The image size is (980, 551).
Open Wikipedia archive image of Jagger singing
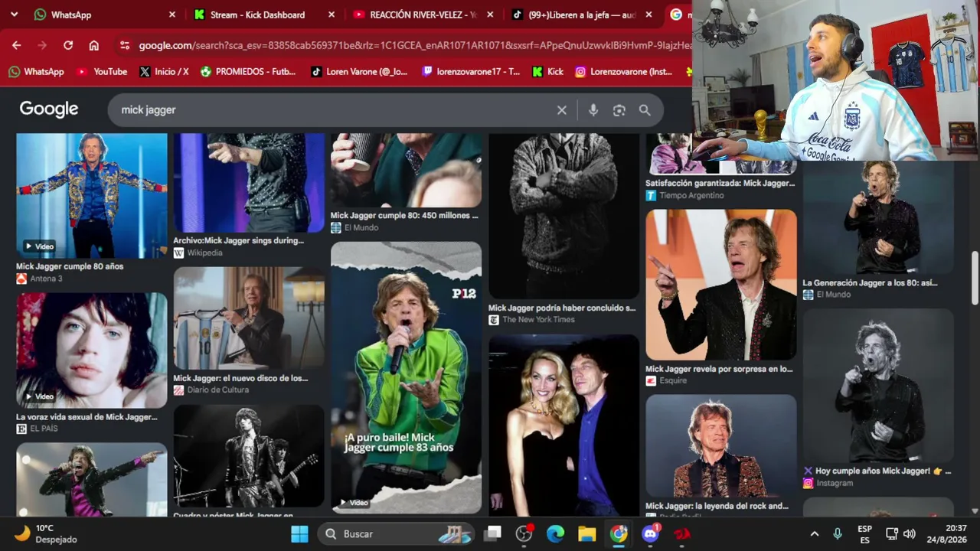tap(249, 183)
